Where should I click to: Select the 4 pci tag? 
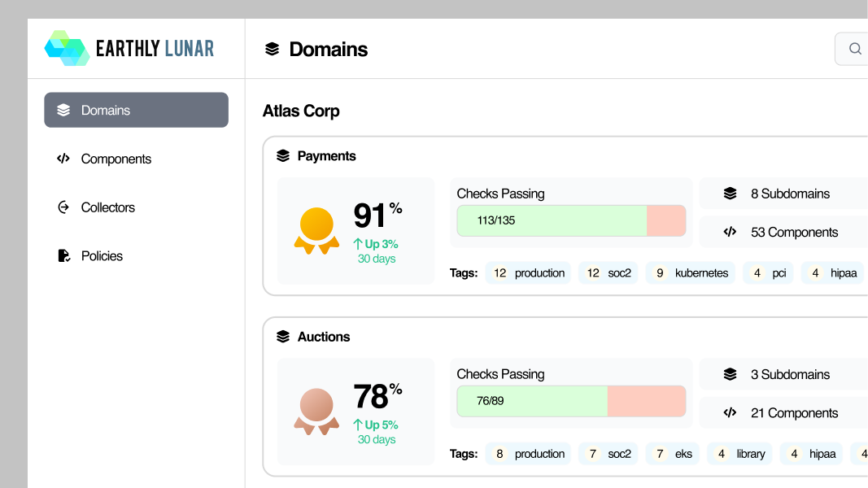tap(769, 272)
